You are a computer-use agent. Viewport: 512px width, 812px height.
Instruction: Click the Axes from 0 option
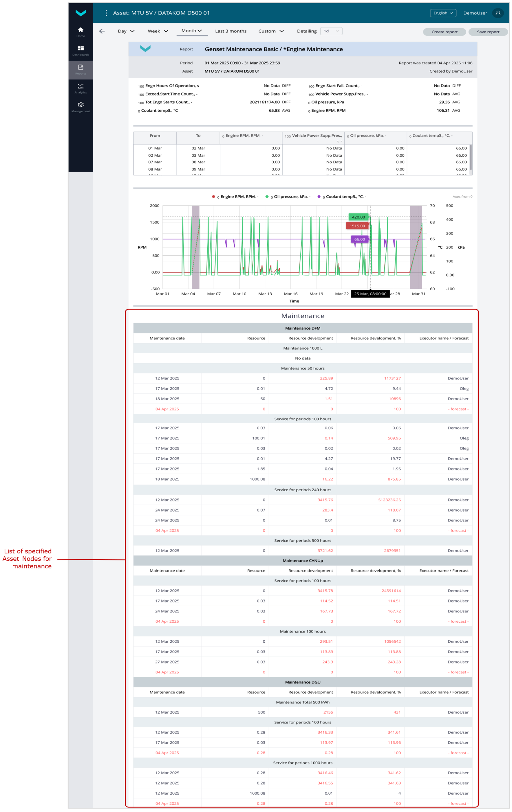(462, 197)
